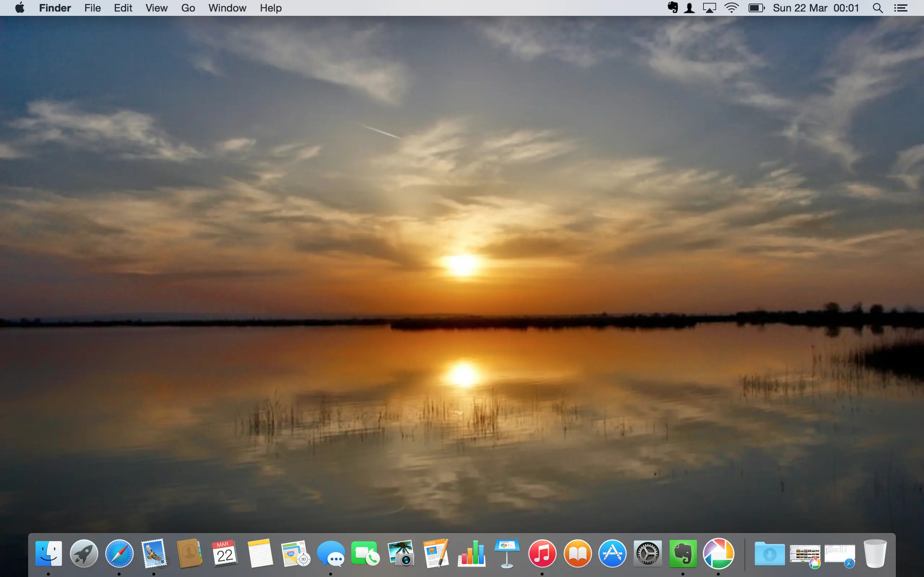Open System Preferences gear icon
The image size is (924, 577).
coord(648,553)
